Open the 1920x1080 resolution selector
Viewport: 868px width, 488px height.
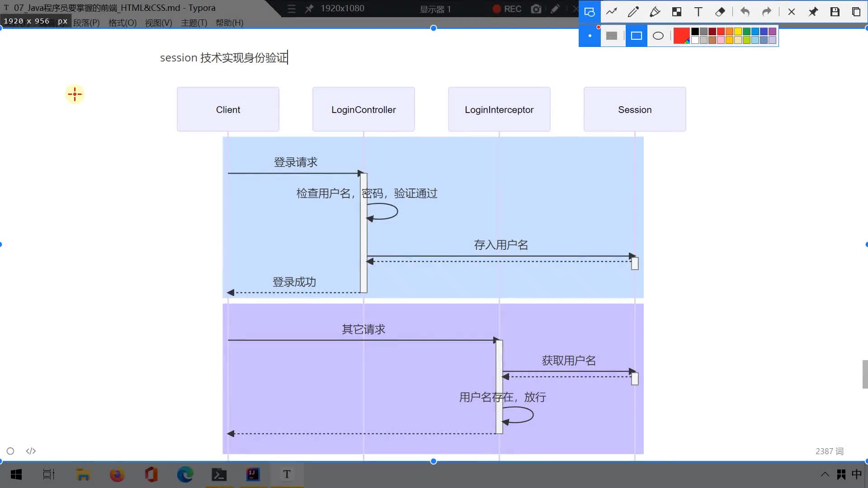[x=342, y=9]
